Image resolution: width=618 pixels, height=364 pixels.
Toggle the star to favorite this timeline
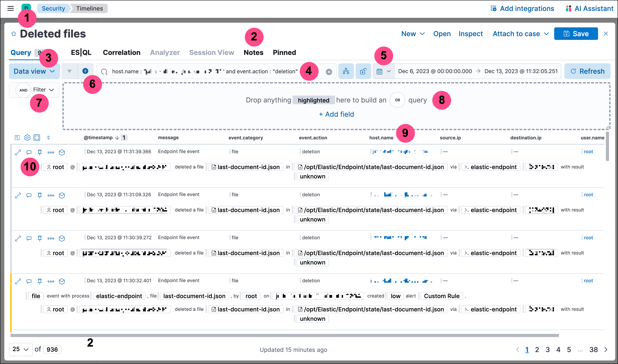(x=14, y=34)
